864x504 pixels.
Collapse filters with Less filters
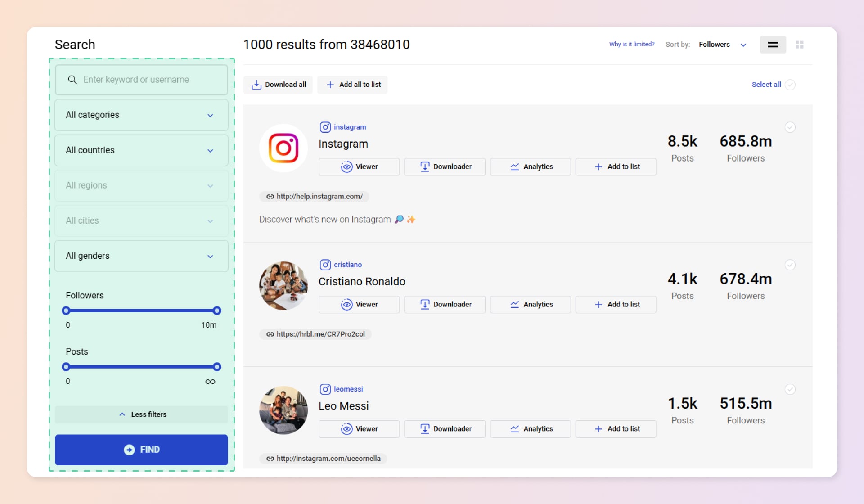141,414
